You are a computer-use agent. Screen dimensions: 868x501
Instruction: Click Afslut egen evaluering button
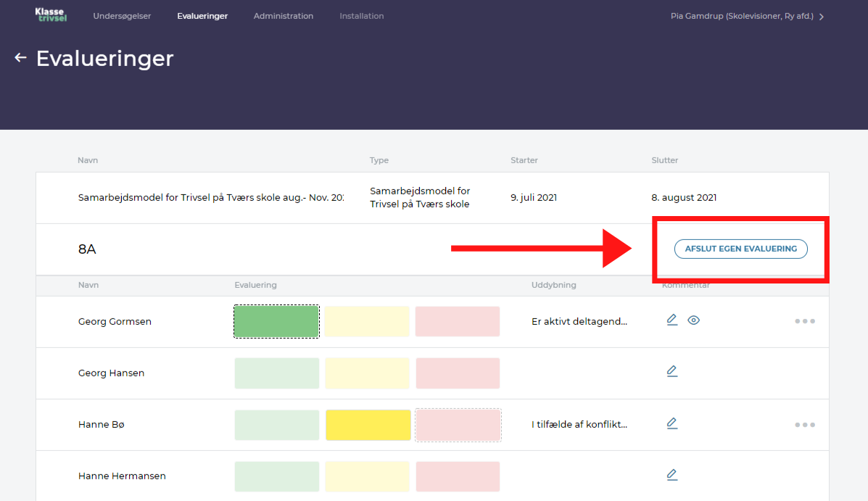coord(740,249)
